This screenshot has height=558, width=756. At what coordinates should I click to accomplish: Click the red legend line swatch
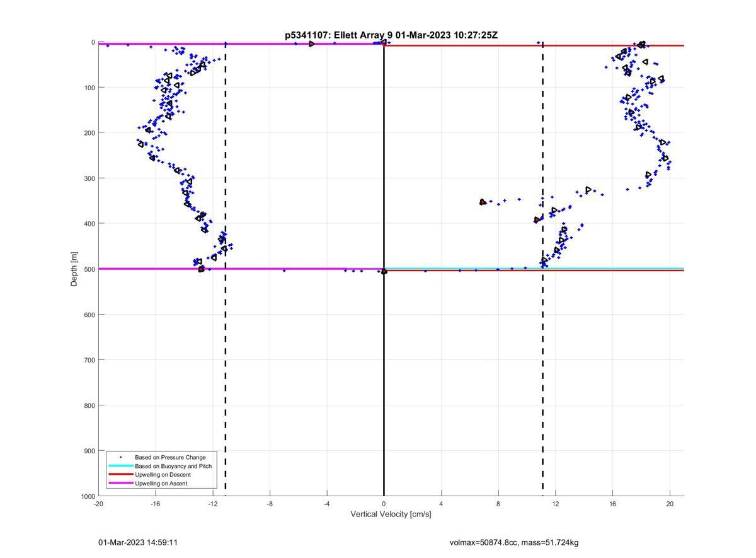(x=120, y=475)
